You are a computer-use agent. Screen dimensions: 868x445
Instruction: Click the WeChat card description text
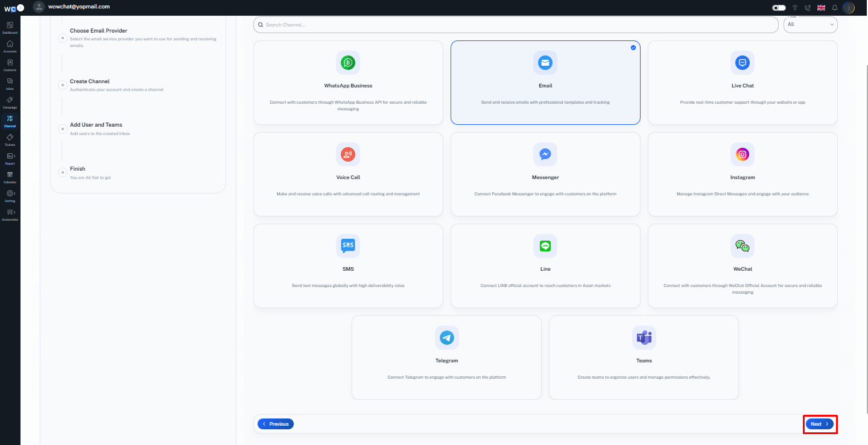pos(743,289)
